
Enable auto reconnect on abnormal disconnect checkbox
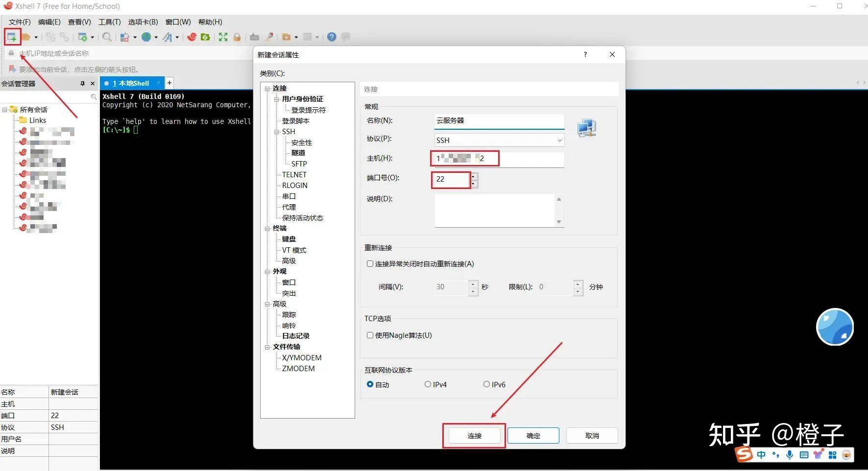pyautogui.click(x=370, y=264)
